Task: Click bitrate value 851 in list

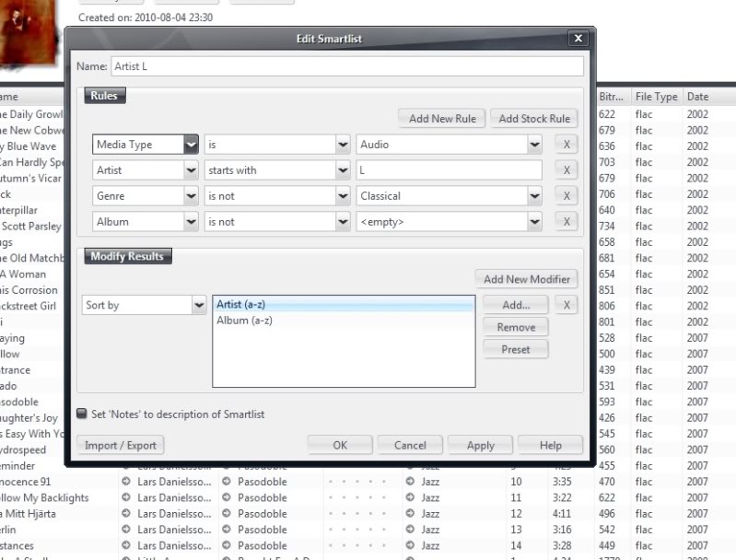Action: [x=606, y=289]
